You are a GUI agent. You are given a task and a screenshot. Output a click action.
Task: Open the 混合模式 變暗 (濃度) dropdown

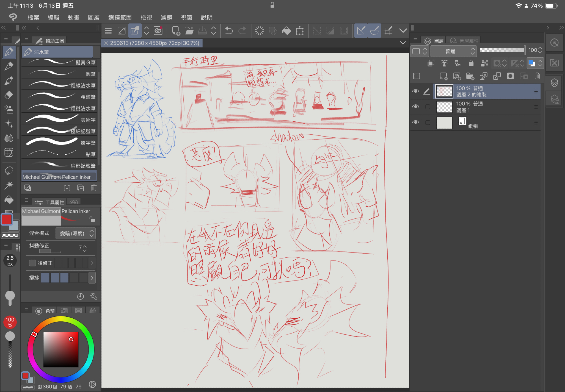click(x=75, y=233)
